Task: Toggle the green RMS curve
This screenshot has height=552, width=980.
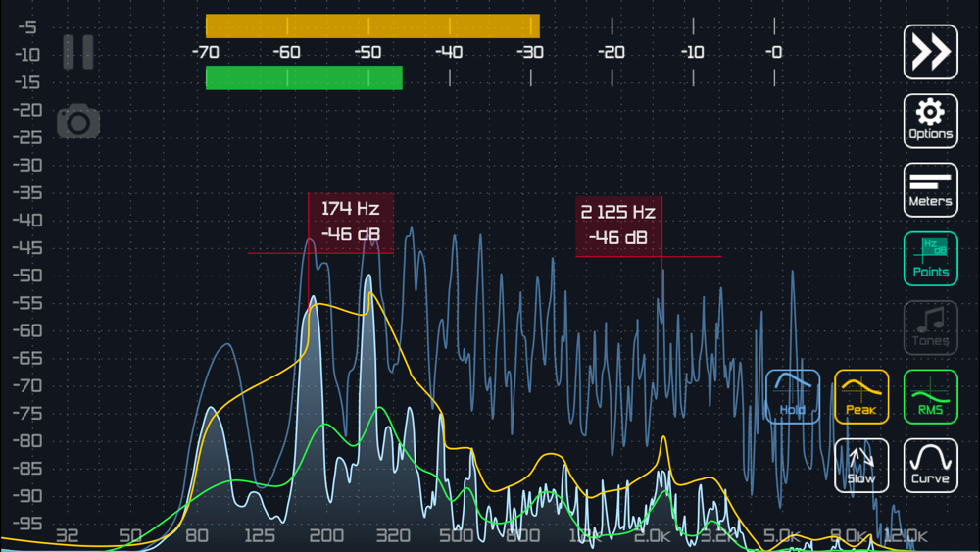Action: [x=930, y=396]
